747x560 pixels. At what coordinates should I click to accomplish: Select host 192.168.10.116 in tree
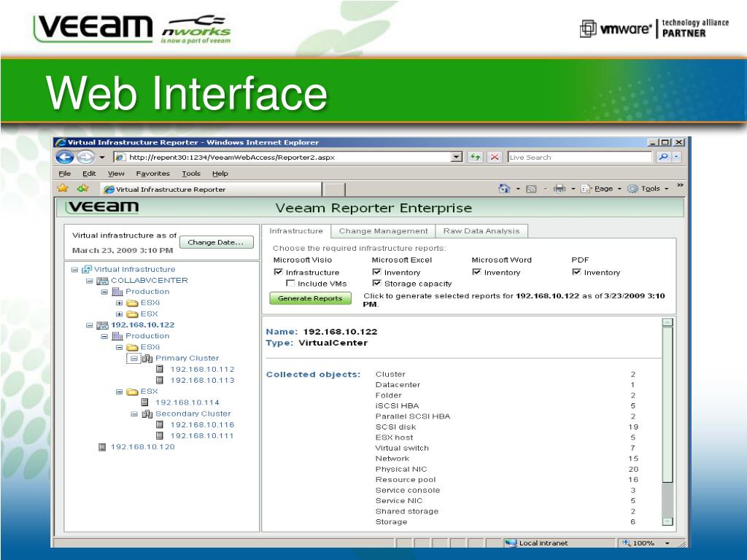coord(203,425)
